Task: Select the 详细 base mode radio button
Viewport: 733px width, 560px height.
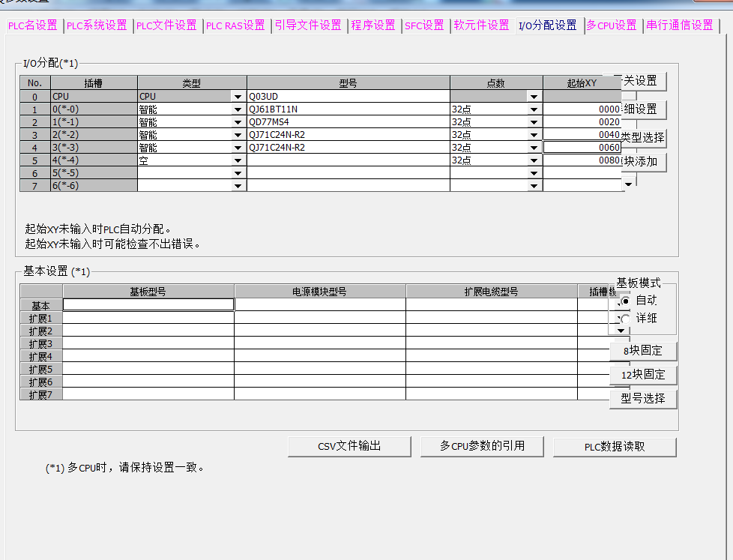Action: [626, 319]
